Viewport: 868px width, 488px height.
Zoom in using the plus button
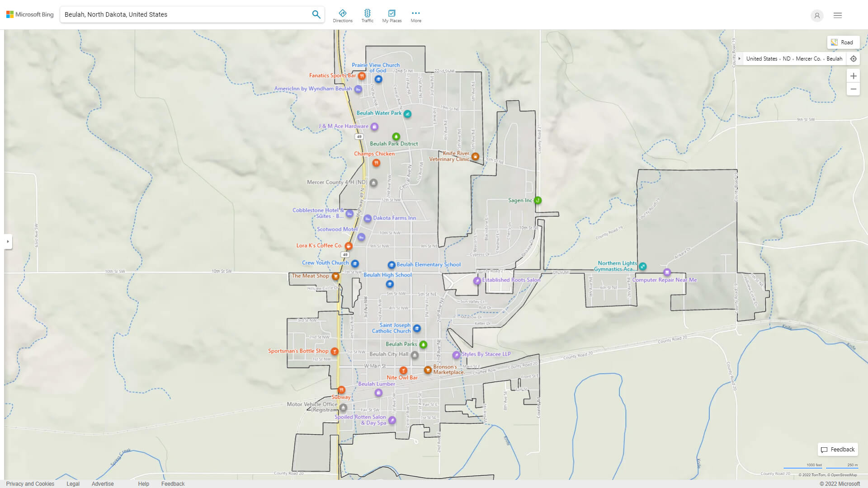(853, 76)
